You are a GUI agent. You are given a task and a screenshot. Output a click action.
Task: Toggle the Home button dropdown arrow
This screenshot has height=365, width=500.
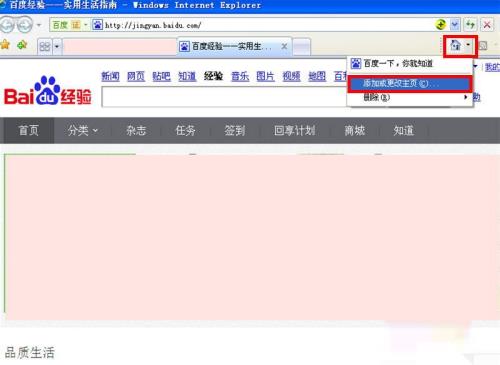click(468, 45)
